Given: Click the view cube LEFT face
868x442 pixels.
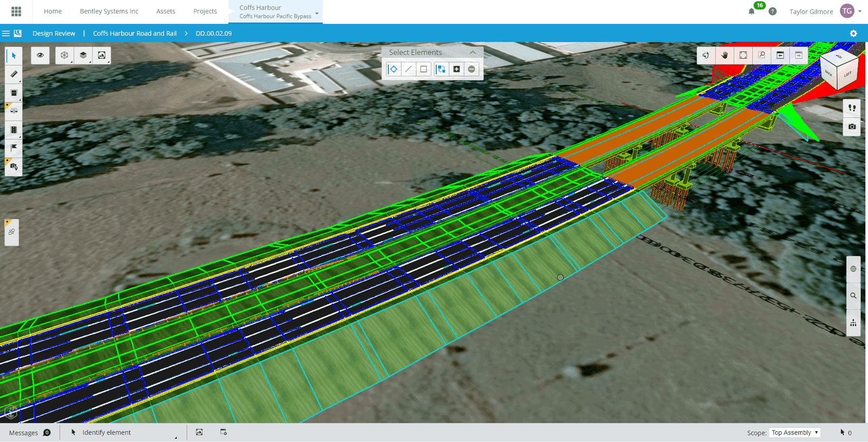Looking at the screenshot, I should pos(847,74).
